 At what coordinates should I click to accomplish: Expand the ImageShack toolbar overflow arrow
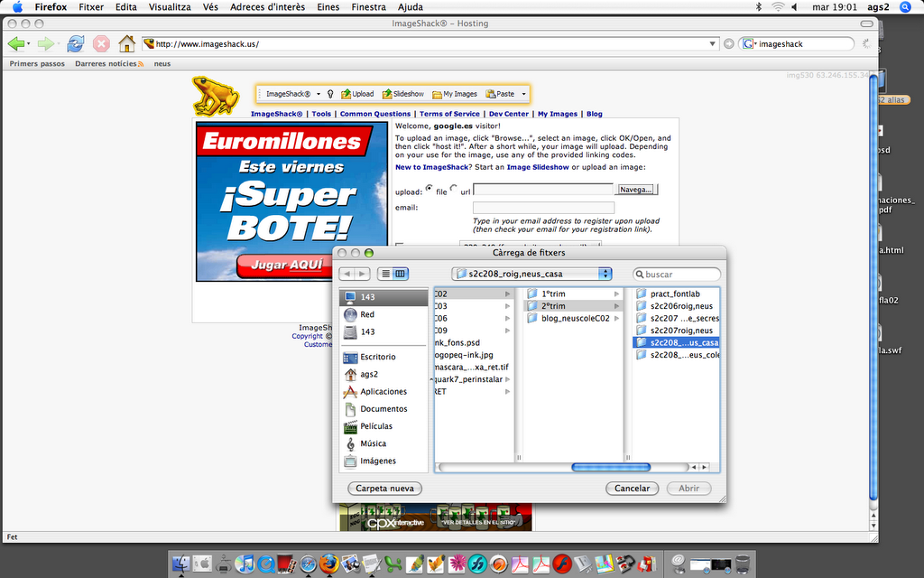tap(523, 94)
